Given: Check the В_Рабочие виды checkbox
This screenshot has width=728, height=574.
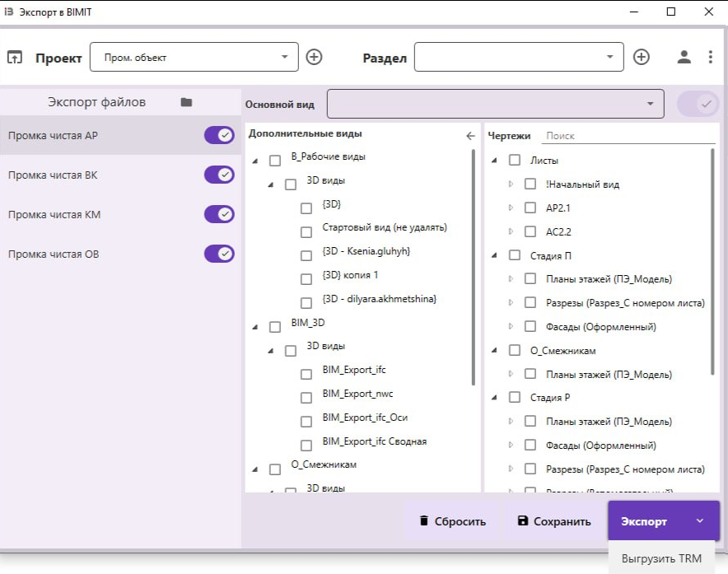Looking at the screenshot, I should pyautogui.click(x=275, y=161).
